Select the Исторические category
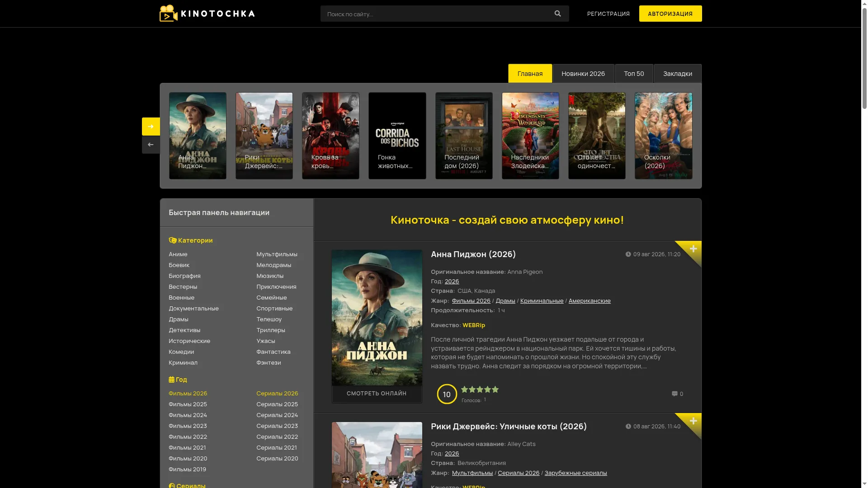 (189, 341)
